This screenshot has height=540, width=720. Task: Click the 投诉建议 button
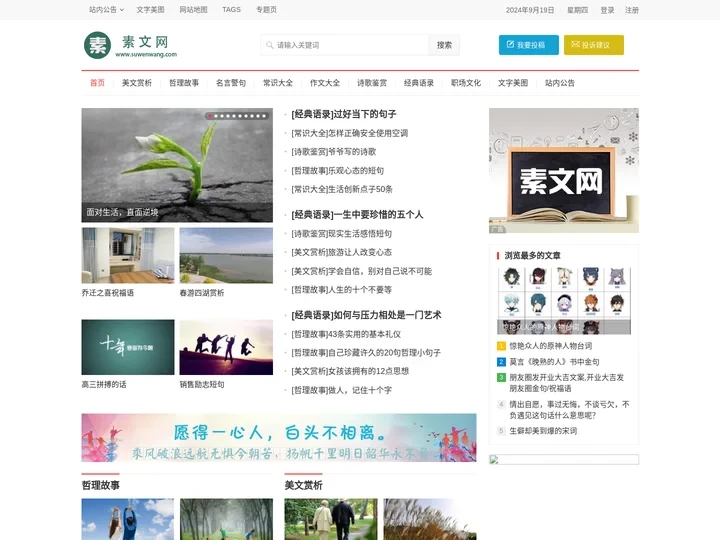(593, 45)
